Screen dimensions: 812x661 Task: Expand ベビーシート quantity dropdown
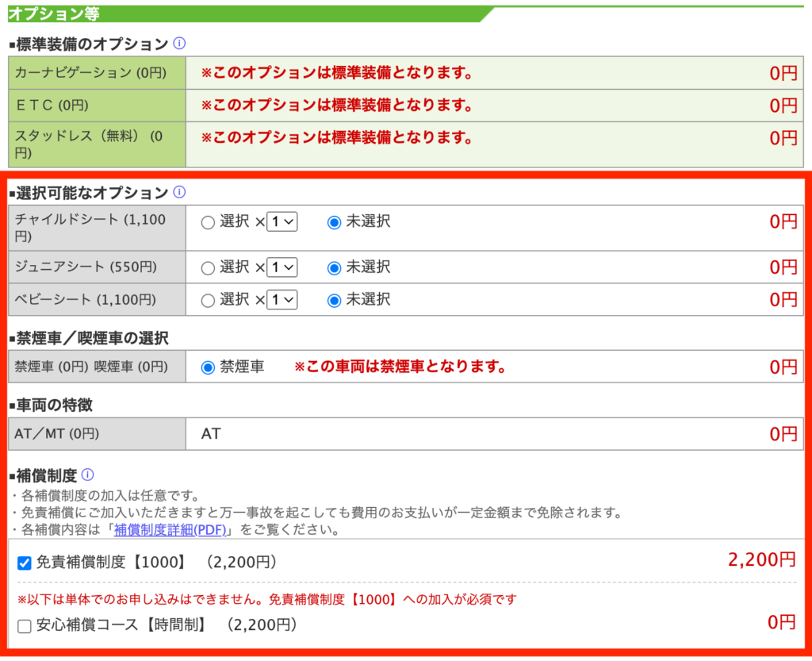pyautogui.click(x=282, y=300)
